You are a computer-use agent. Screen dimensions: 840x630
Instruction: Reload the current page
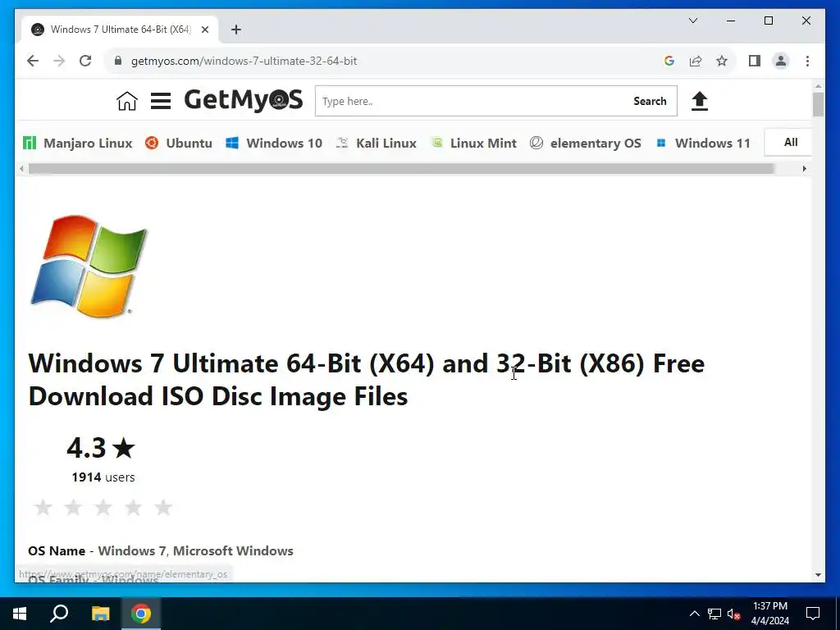click(85, 61)
